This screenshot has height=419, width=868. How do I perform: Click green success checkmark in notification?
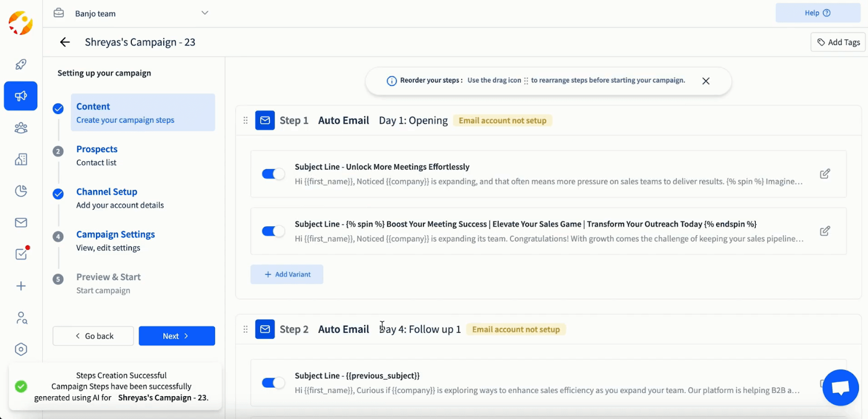[x=21, y=386]
